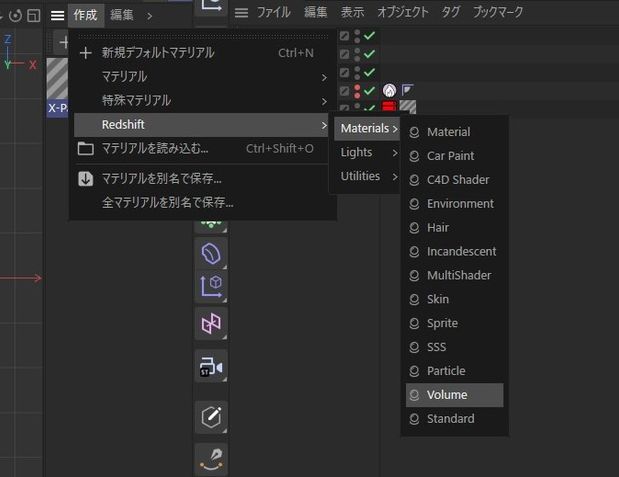619x477 pixels.
Task: Click the hexagon with pencil edit icon
Action: point(211,417)
